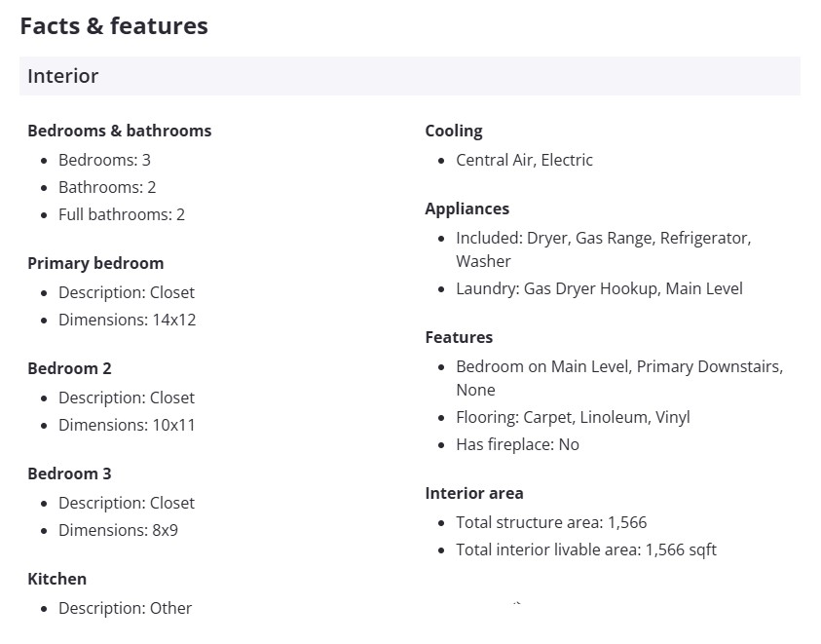821x644 pixels.
Task: Click Kitchen Description: Other text
Action: click(125, 608)
